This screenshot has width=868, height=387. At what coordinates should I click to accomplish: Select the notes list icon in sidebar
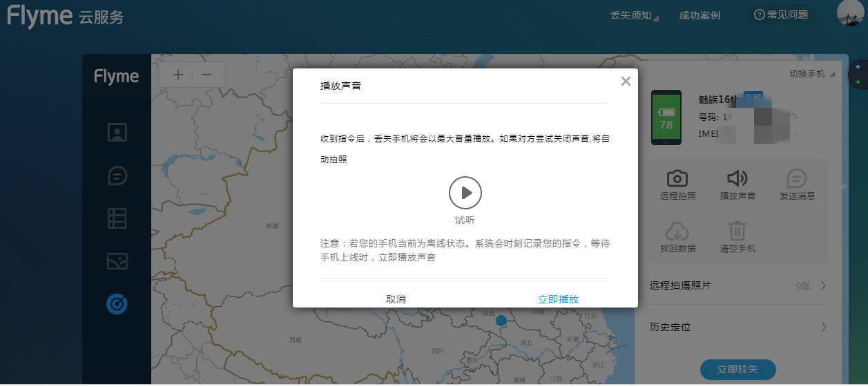click(117, 218)
